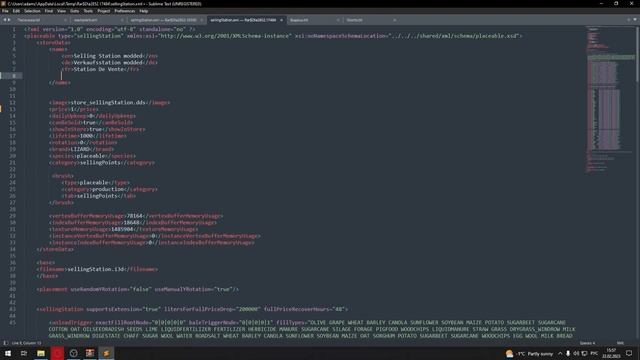Open weather widget Partly sunny
The height and width of the screenshot is (360, 640).
[529, 353]
